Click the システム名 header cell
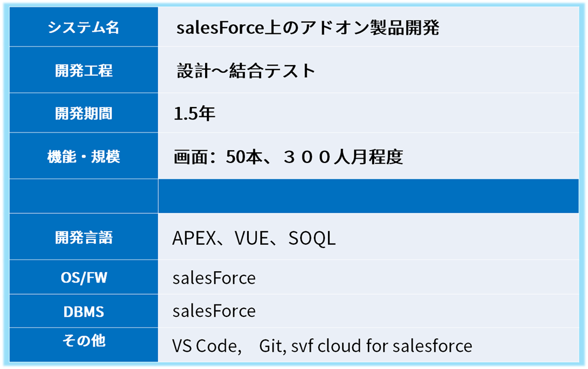588x369 pixels. click(x=83, y=27)
